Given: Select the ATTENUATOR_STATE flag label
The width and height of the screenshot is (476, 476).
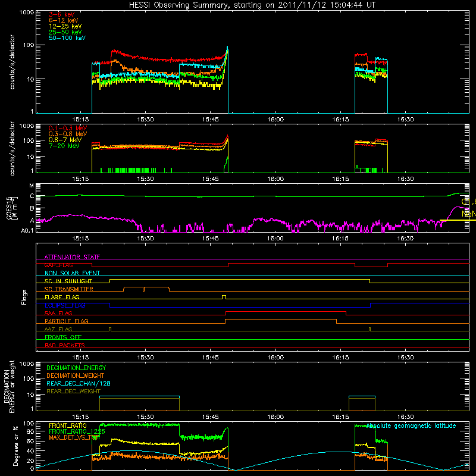Looking at the screenshot, I should coord(72,257).
